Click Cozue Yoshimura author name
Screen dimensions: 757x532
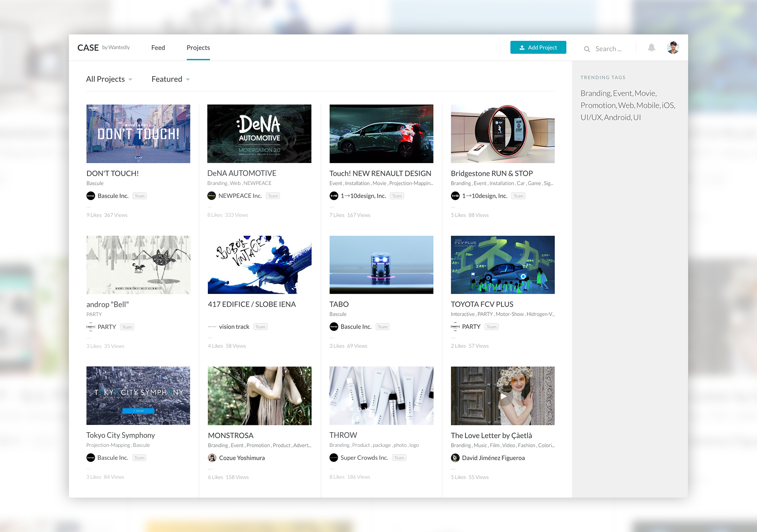click(242, 458)
